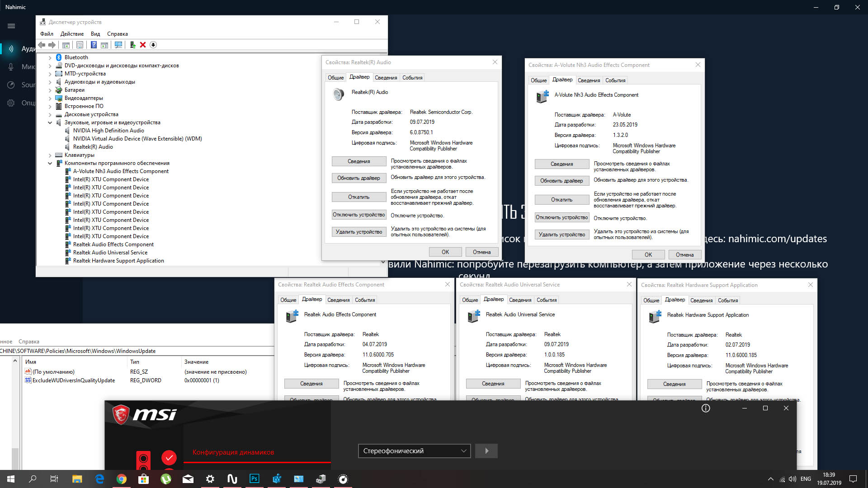
Task: Click the red checkmark icon in MSI panel
Action: (x=169, y=458)
